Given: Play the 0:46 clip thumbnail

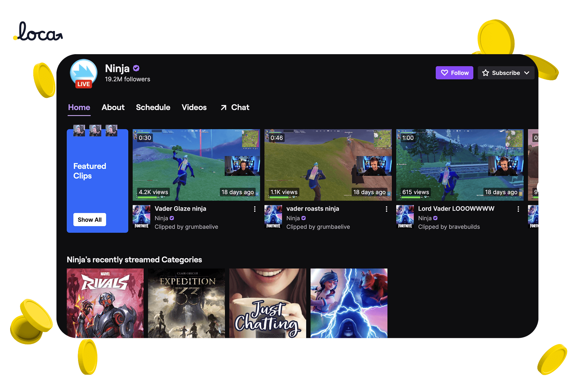Looking at the screenshot, I should (328, 165).
